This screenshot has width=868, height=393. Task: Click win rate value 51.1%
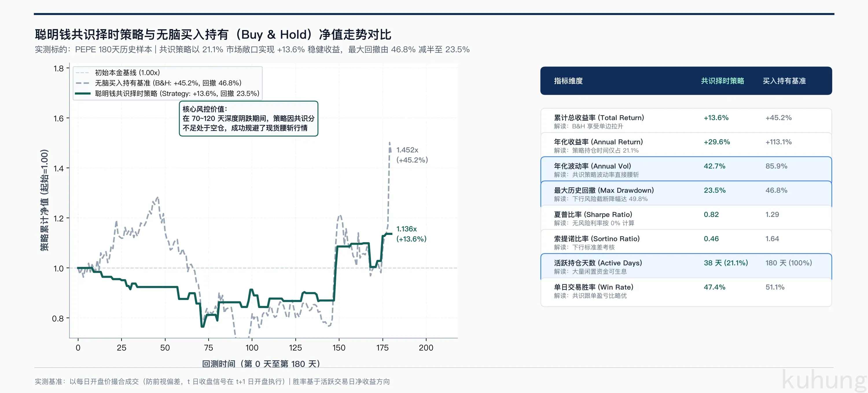775,287
